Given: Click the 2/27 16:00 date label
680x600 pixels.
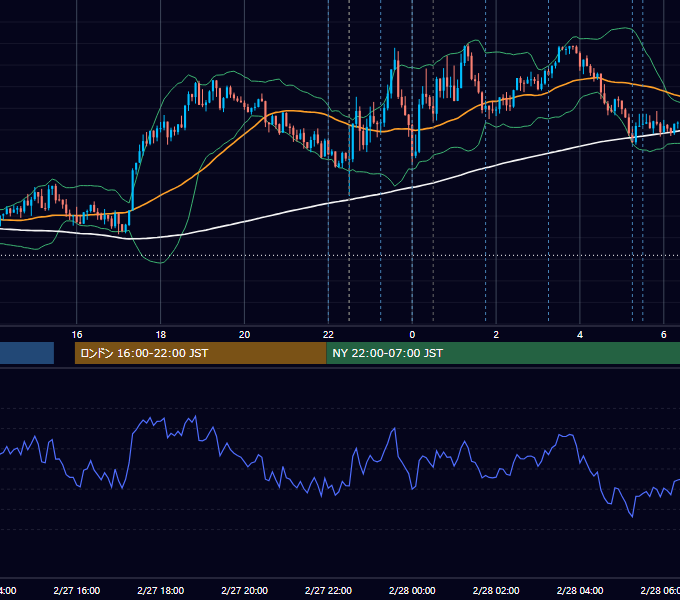Looking at the screenshot, I should 77,590.
